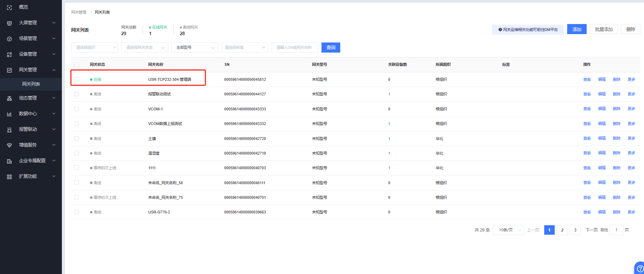Open the 10条/页 page size dropdown

click(x=508, y=230)
